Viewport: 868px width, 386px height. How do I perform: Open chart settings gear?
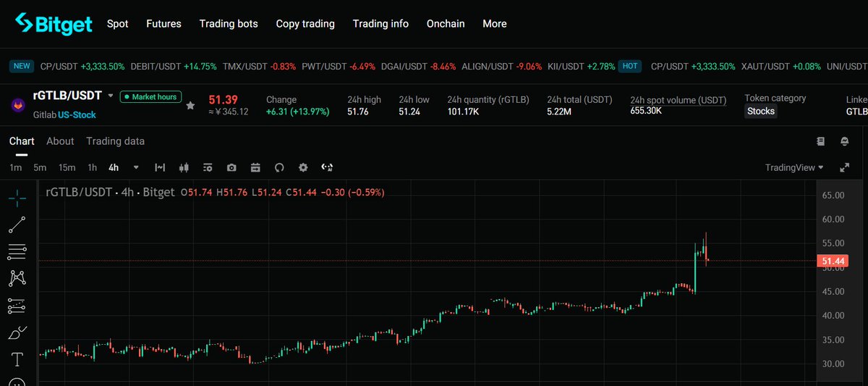pos(303,167)
